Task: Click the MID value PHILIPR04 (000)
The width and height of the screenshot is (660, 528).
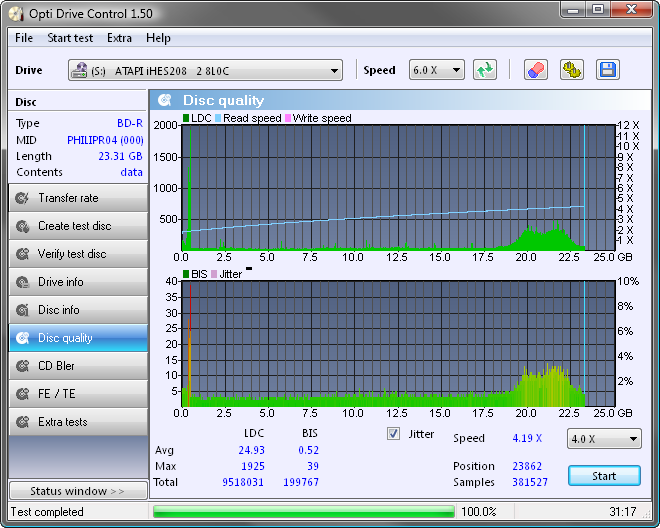Action: coord(105,140)
